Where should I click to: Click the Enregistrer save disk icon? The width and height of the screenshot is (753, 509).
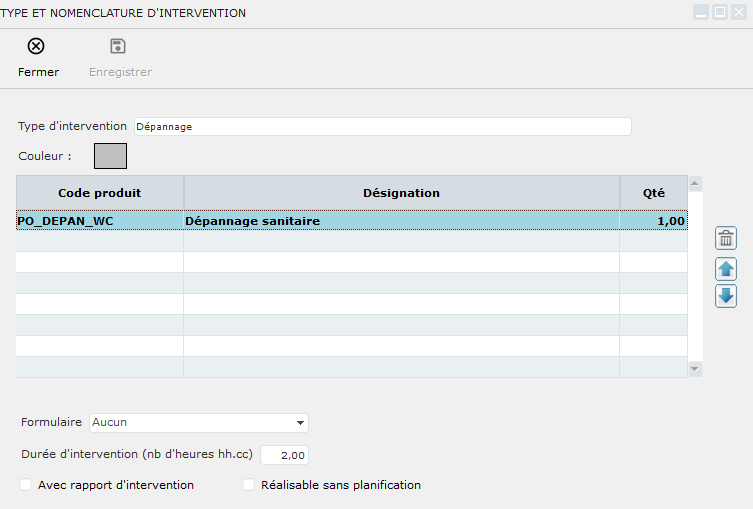coord(118,46)
